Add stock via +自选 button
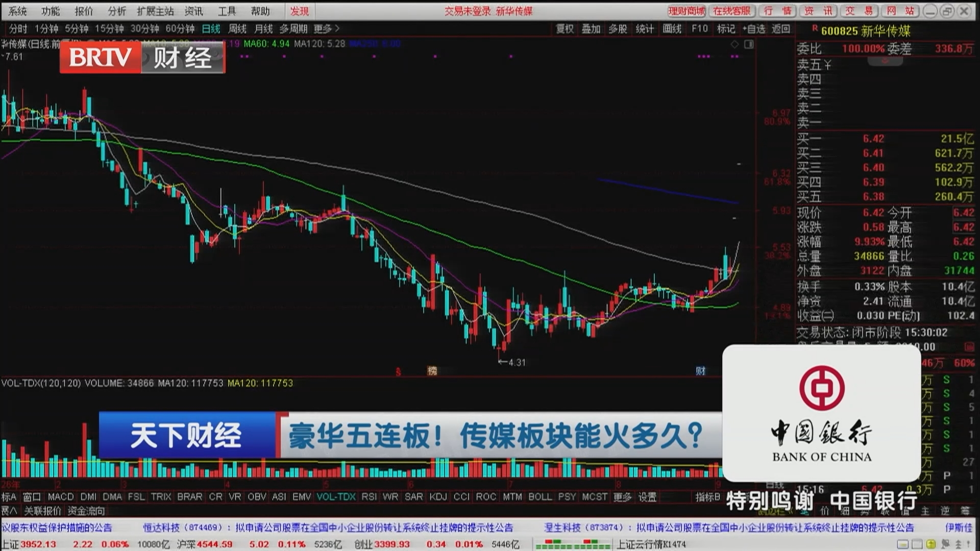Viewport: 980px width, 551px height. coord(754,29)
